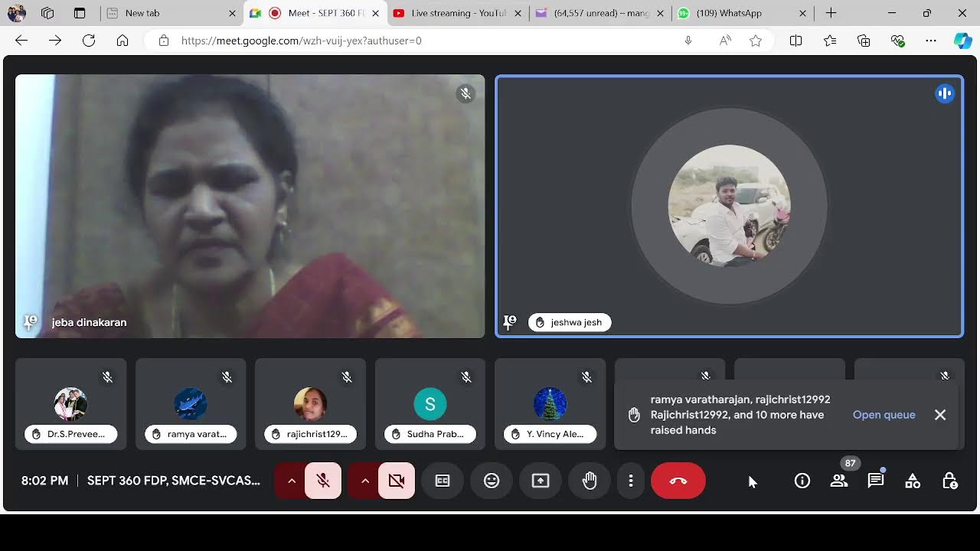Send a reaction with the emoji button
This screenshot has width=980, height=551.
(x=492, y=481)
